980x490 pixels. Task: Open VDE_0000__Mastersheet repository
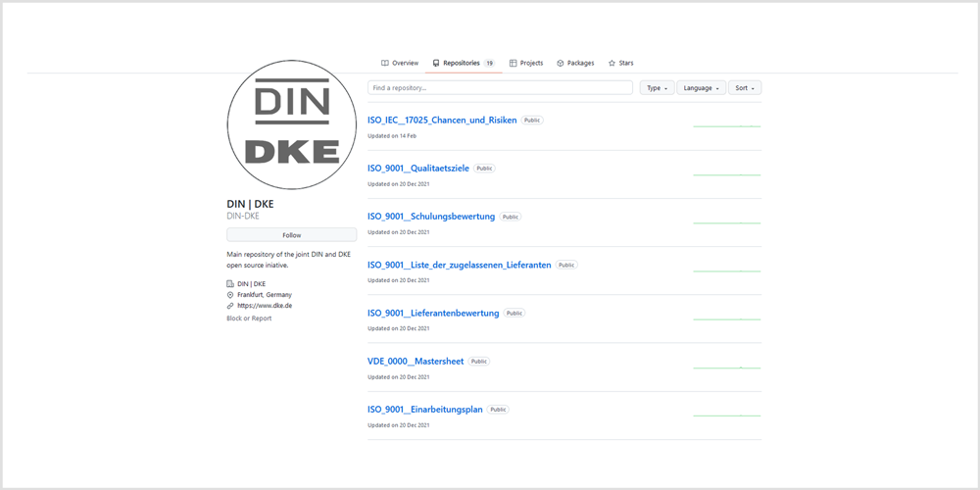click(x=416, y=362)
